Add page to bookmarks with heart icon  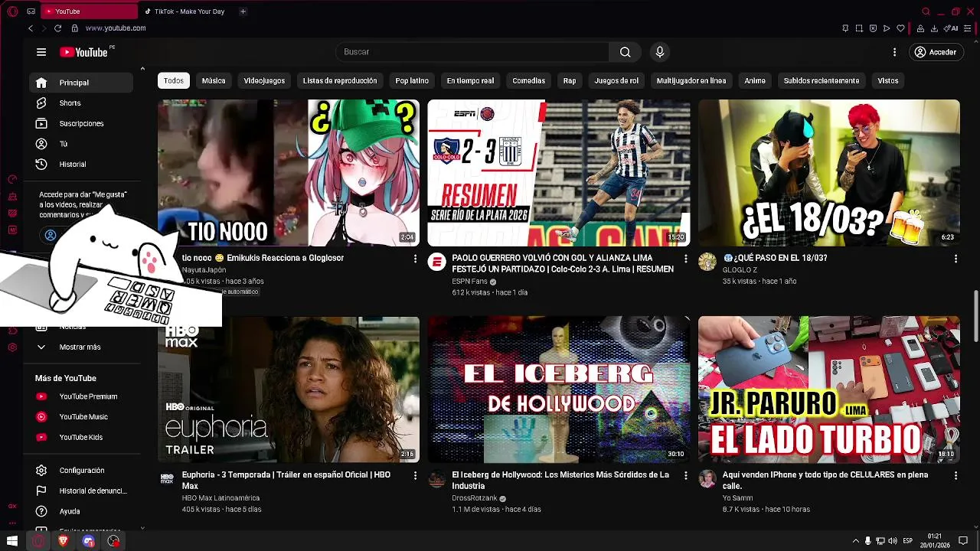point(900,28)
